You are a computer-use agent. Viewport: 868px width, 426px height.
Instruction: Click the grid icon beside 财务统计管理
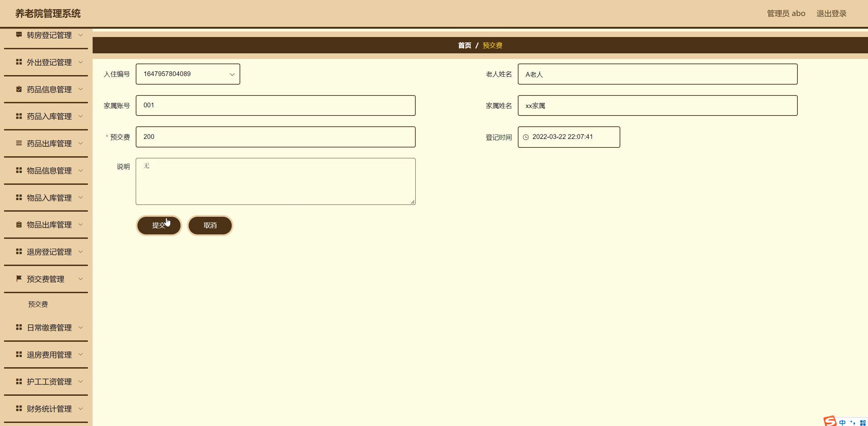pos(19,408)
